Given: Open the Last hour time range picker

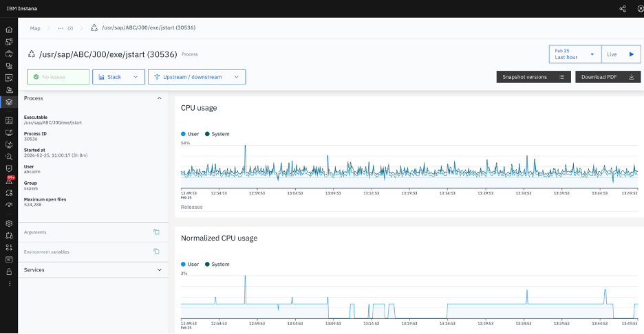Looking at the screenshot, I should [575, 54].
